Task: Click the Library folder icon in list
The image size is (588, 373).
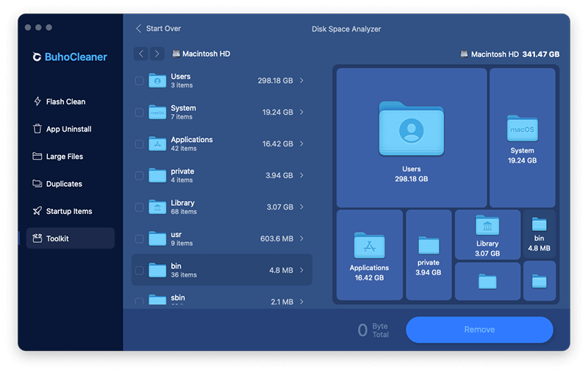Action: (x=157, y=207)
